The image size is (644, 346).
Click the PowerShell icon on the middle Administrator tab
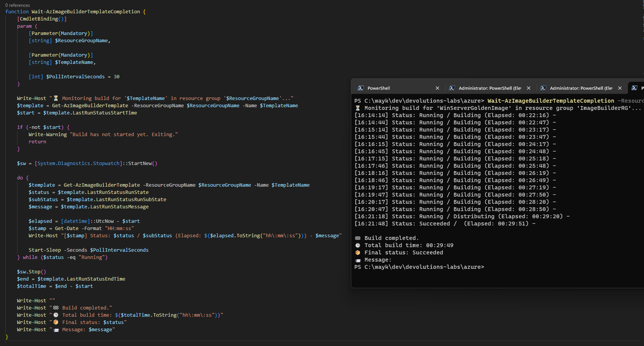(452, 88)
